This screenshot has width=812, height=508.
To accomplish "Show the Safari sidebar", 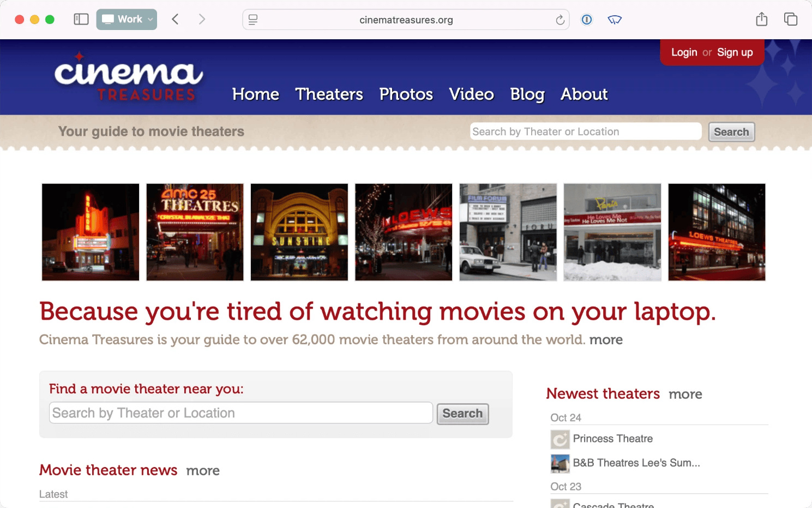I will (x=81, y=20).
